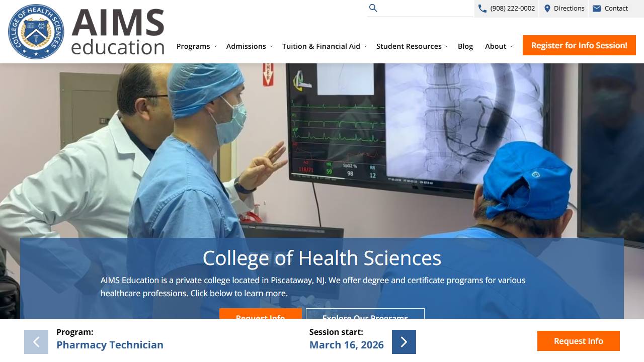Click the Contact envelope icon
The image size is (644, 362).
pyautogui.click(x=597, y=9)
